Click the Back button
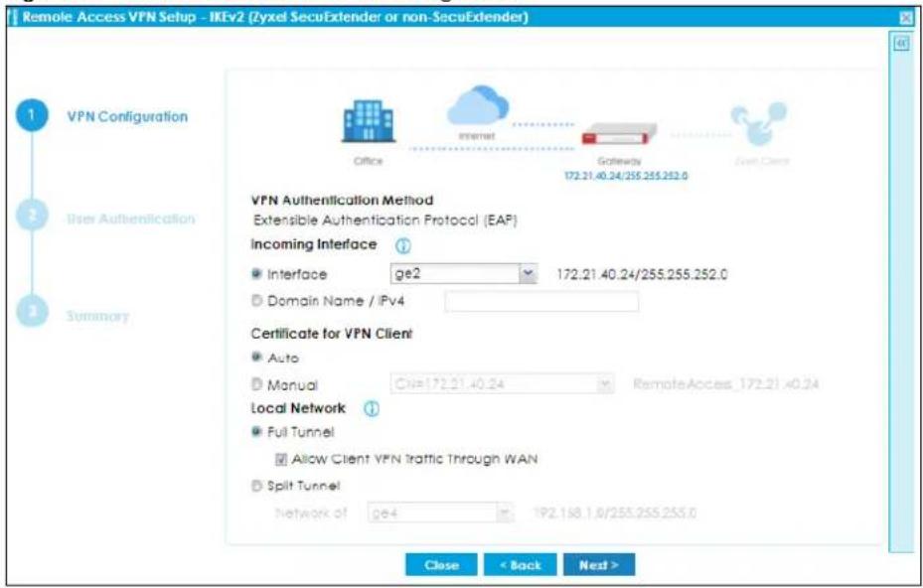 (x=520, y=565)
